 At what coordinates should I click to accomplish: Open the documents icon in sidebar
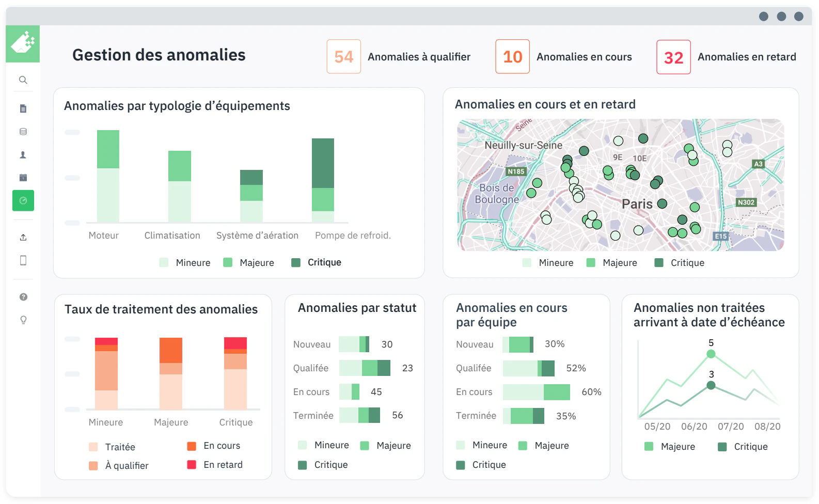coord(23,108)
